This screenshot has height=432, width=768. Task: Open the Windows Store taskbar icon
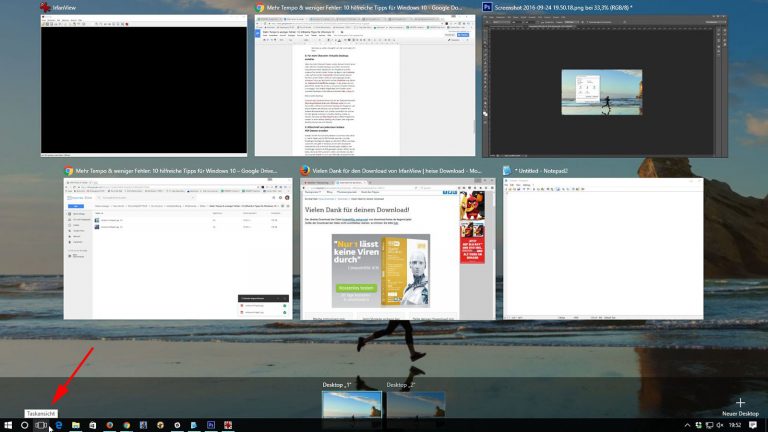tap(93, 425)
